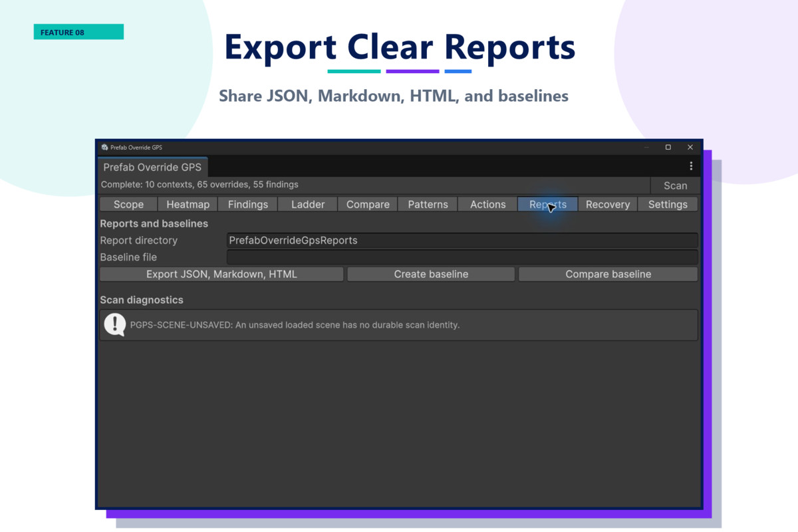Open the Recovery tab
798x532 pixels.
tap(608, 204)
